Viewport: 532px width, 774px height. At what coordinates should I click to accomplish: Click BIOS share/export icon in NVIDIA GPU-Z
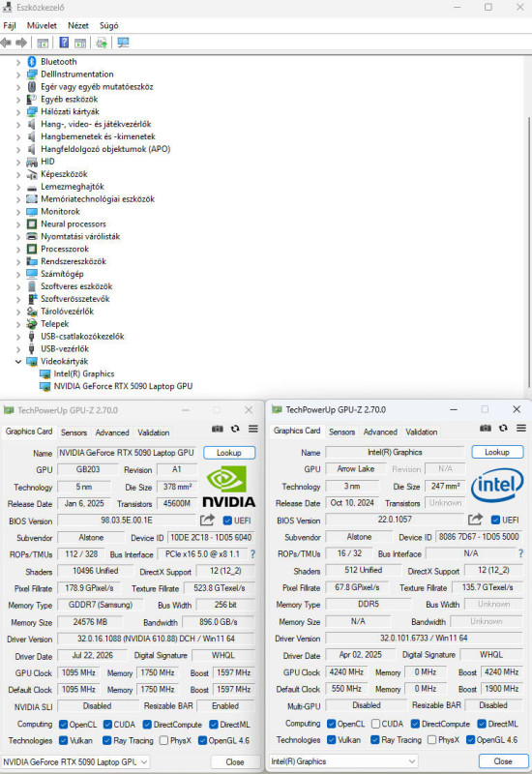[207, 521]
